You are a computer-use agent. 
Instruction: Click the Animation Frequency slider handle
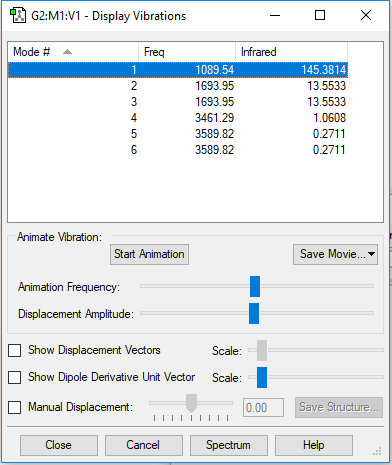coord(255,286)
